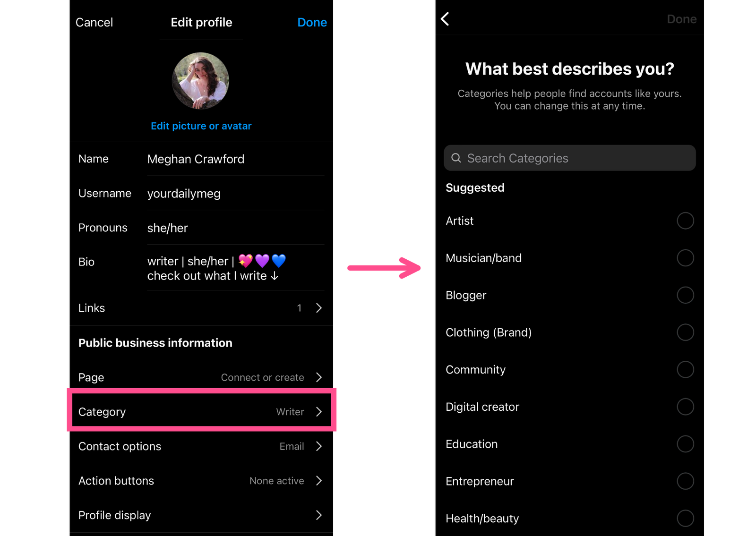Tap Done on the Edit profile screen
The height and width of the screenshot is (536, 756).
(312, 22)
